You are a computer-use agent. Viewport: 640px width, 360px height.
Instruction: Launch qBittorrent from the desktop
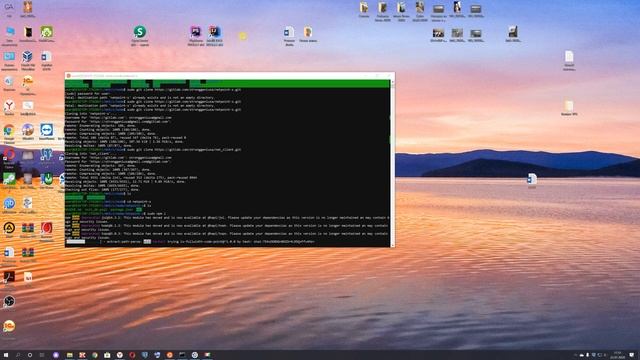pyautogui.click(x=9, y=203)
